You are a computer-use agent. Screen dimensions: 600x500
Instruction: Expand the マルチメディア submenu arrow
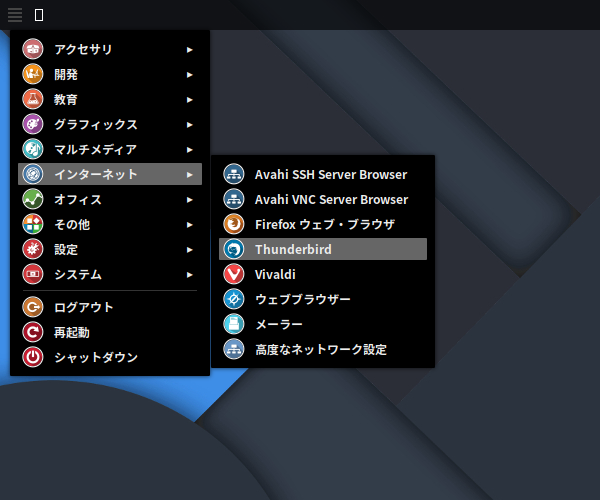tap(189, 150)
